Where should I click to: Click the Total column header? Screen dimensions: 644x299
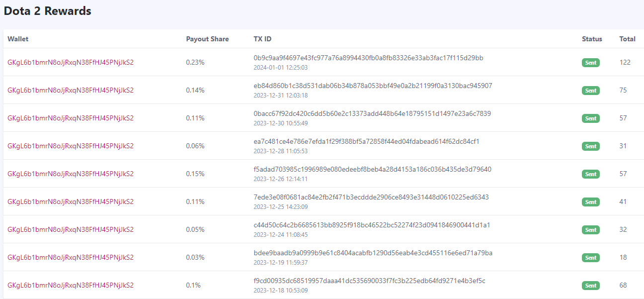coord(627,39)
